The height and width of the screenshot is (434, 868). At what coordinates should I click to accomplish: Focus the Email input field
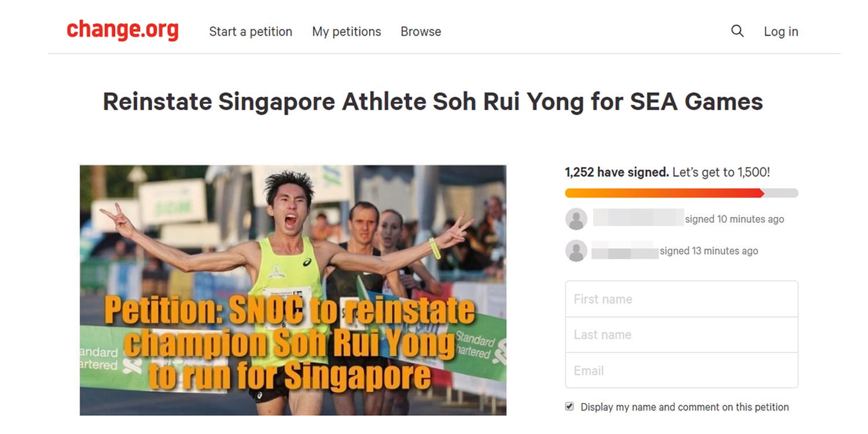click(x=681, y=370)
